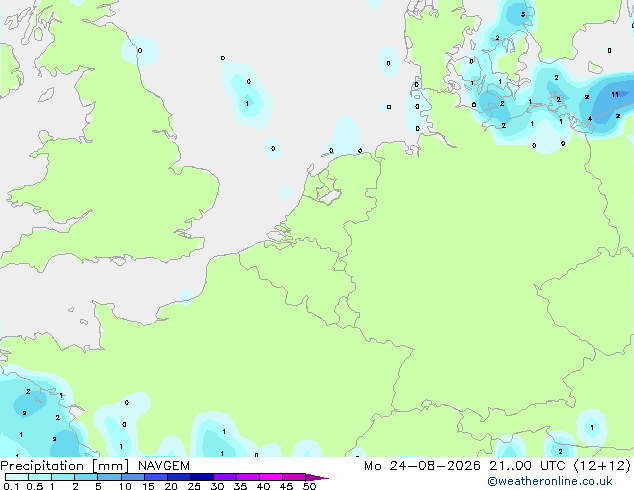Click the '[mm]' unit label
Viewport: 634px width, 490px height.
click(x=110, y=466)
